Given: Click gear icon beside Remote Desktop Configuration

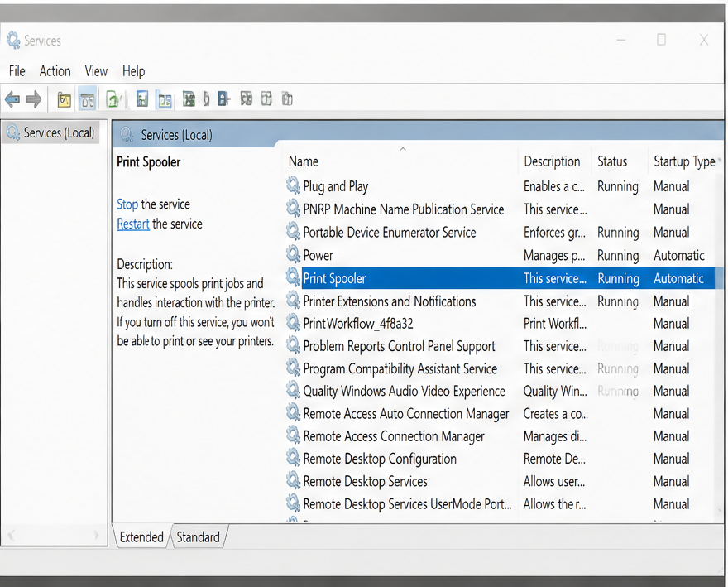Looking at the screenshot, I should 293,458.
